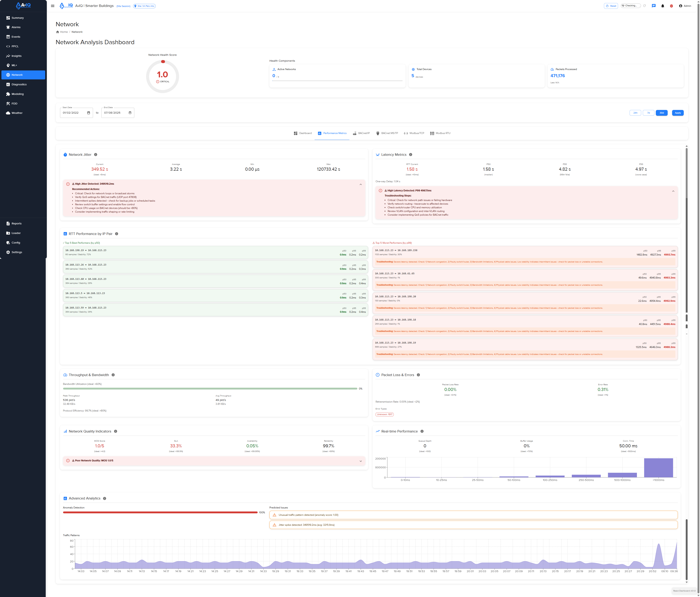700x597 pixels.
Task: Click the hamburger menu icon
Action: 53,6
